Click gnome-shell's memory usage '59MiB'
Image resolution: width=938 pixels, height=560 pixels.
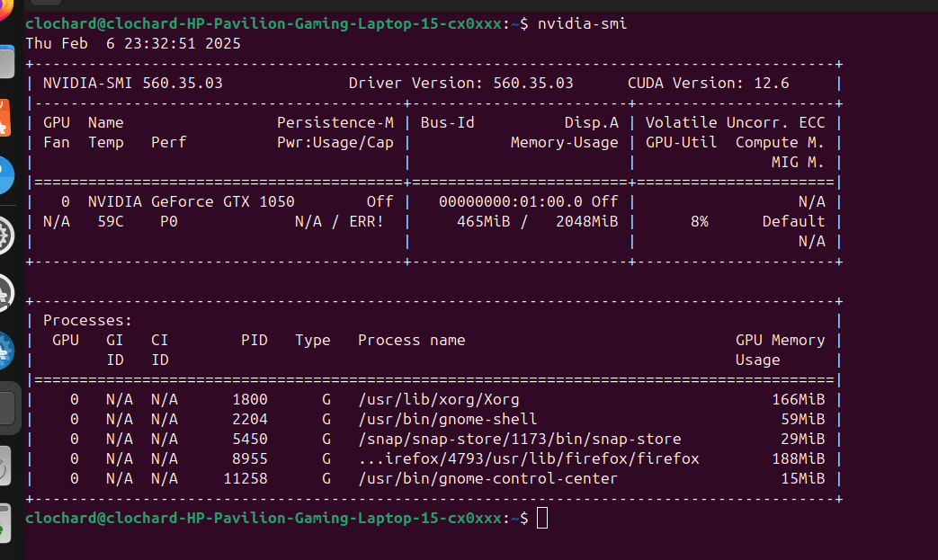(803, 419)
